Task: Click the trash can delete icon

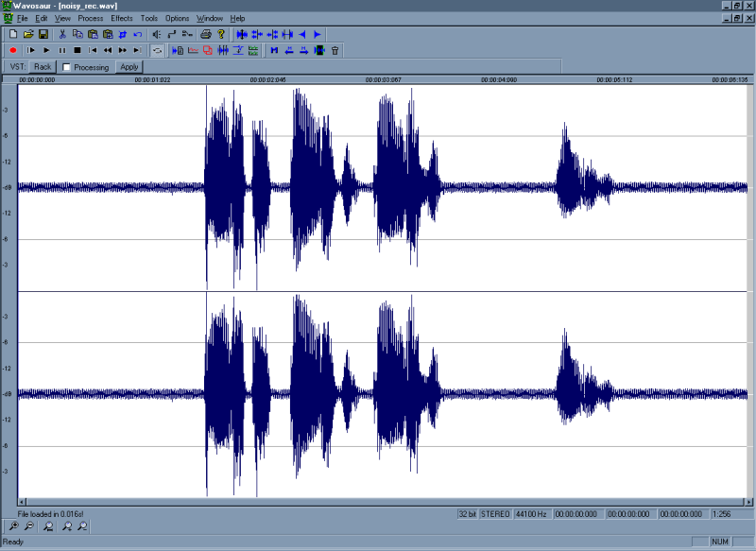Action: coord(335,49)
